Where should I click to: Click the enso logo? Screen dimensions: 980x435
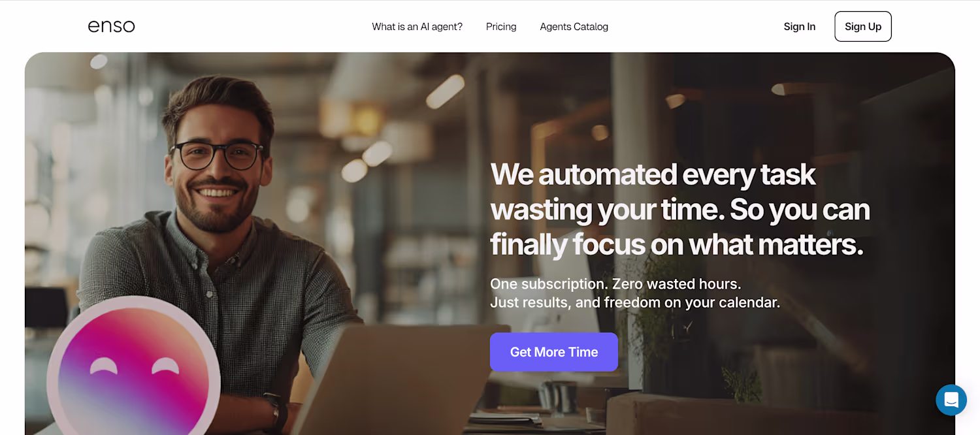point(112,27)
